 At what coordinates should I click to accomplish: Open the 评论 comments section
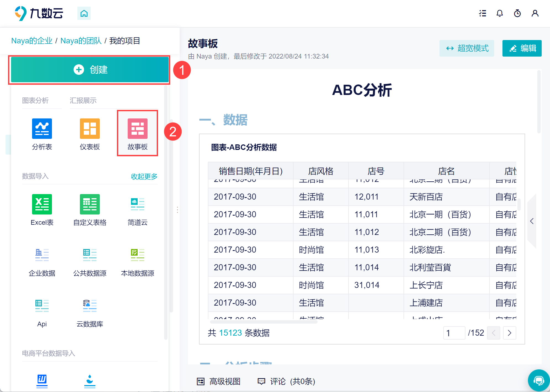286,382
